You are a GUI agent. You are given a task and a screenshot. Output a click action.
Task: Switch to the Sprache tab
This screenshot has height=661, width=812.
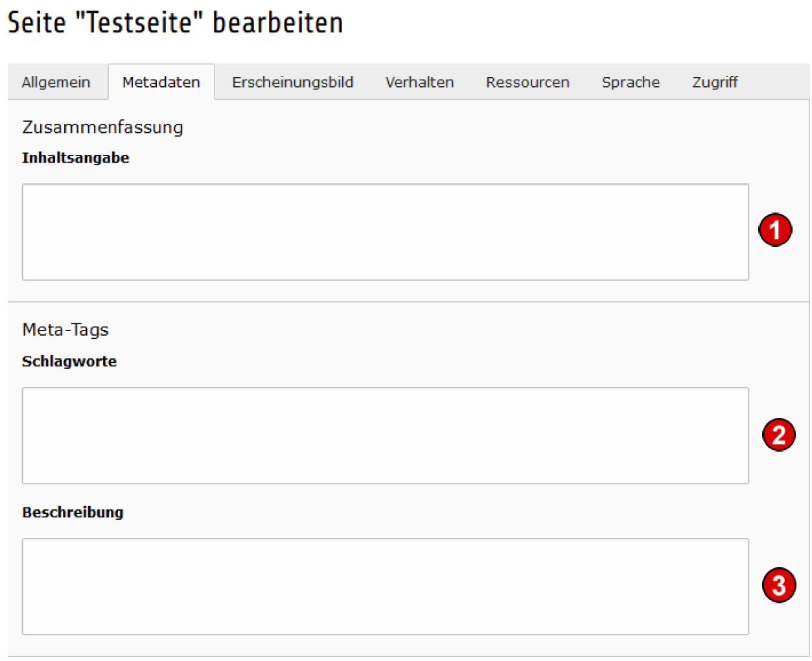tap(631, 82)
